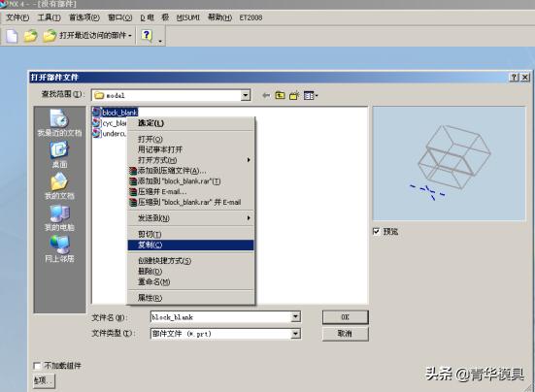The image size is (535, 392).
Task: Go to Network Neighborhood in places bar
Action: (x=59, y=249)
